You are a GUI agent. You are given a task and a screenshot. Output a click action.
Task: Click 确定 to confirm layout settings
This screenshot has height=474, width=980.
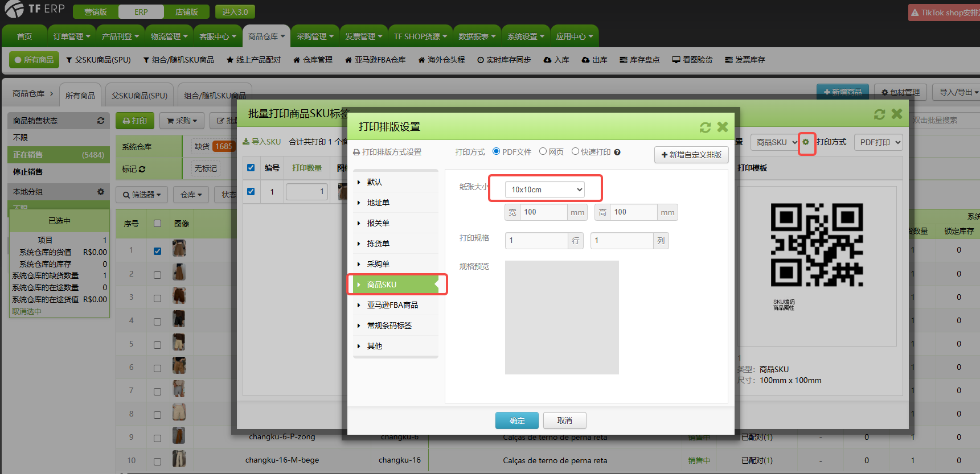coord(517,421)
